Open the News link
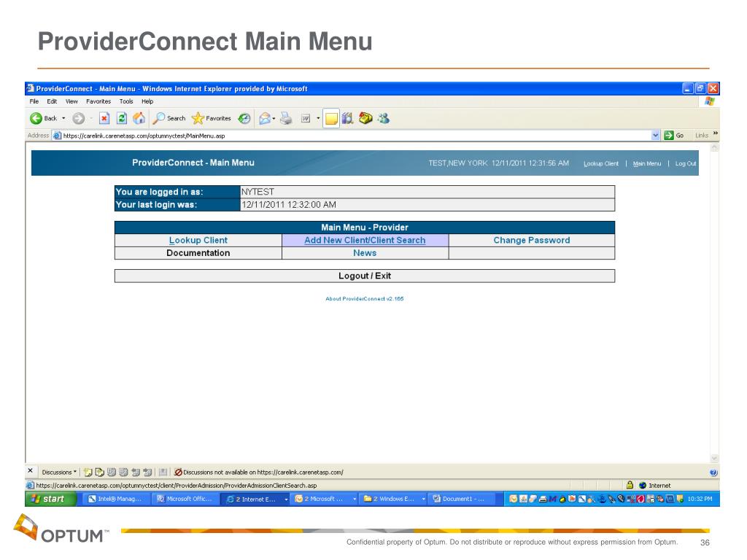Image resolution: width=747 pixels, height=560 pixels. coord(365,253)
